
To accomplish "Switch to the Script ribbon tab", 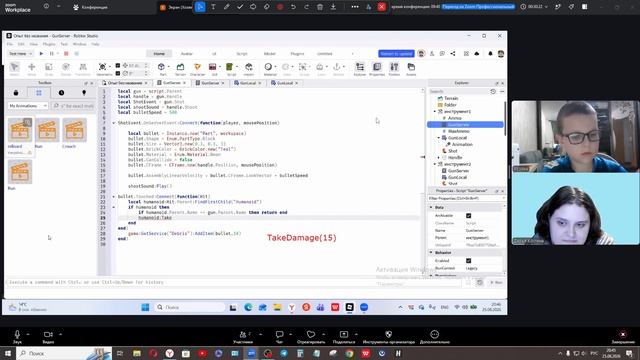I will click(242, 53).
